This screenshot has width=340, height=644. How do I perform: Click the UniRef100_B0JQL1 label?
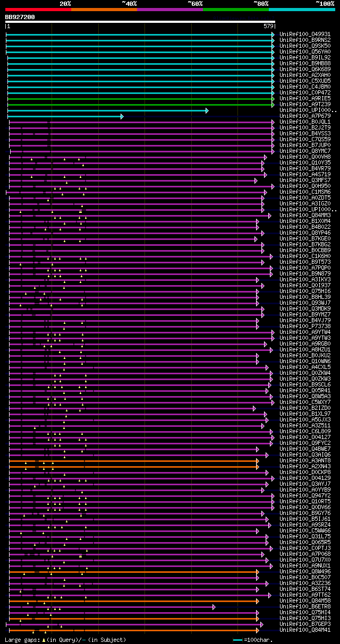pos(305,122)
